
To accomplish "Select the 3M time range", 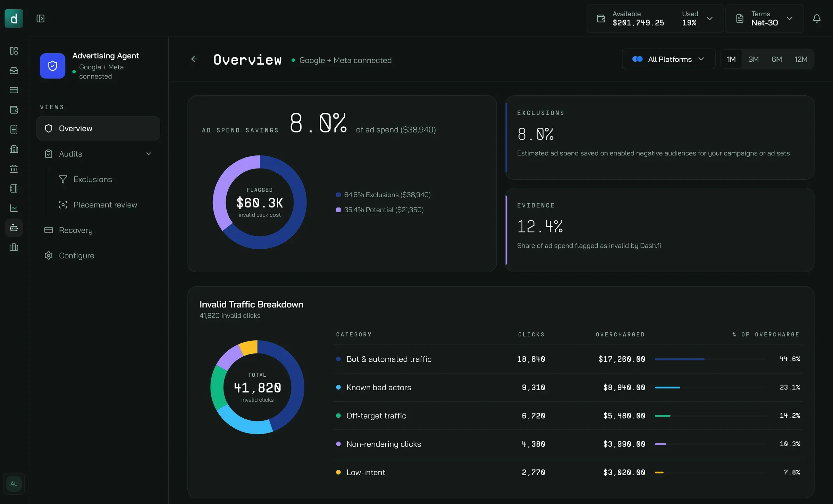I will coord(753,59).
